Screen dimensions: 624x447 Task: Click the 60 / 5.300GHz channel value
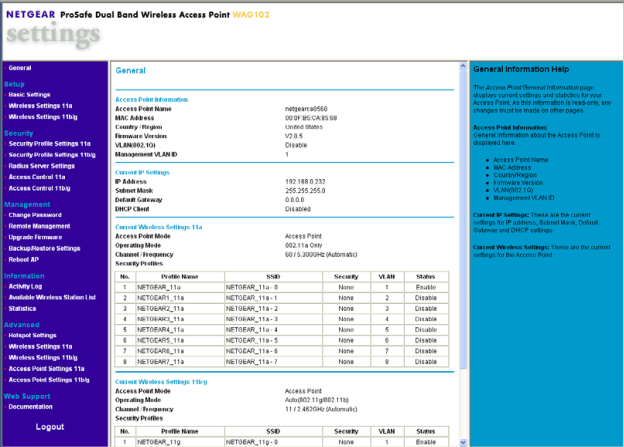tap(321, 255)
